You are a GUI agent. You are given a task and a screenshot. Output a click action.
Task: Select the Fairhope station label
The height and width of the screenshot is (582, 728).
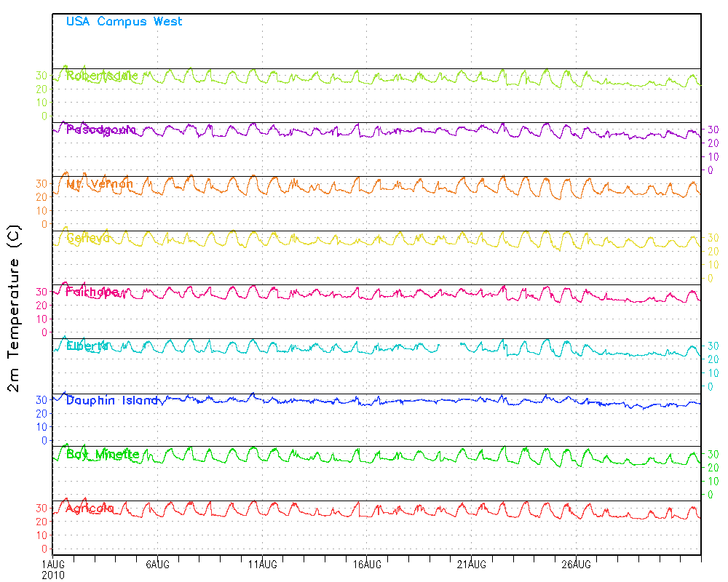coord(92,292)
